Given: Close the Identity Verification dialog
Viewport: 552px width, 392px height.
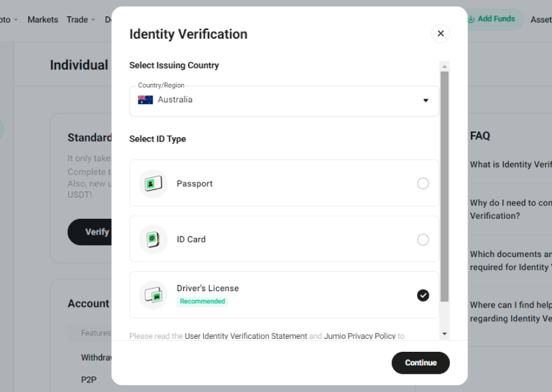Looking at the screenshot, I should tap(440, 33).
